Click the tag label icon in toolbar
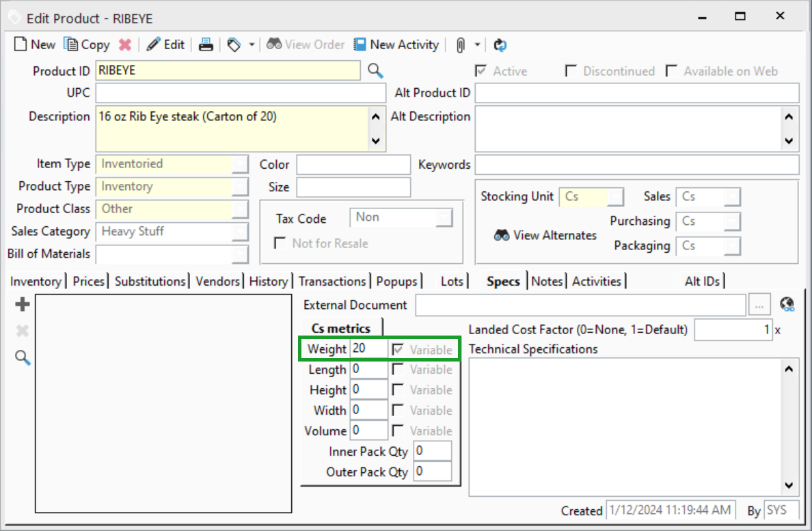 (x=234, y=44)
